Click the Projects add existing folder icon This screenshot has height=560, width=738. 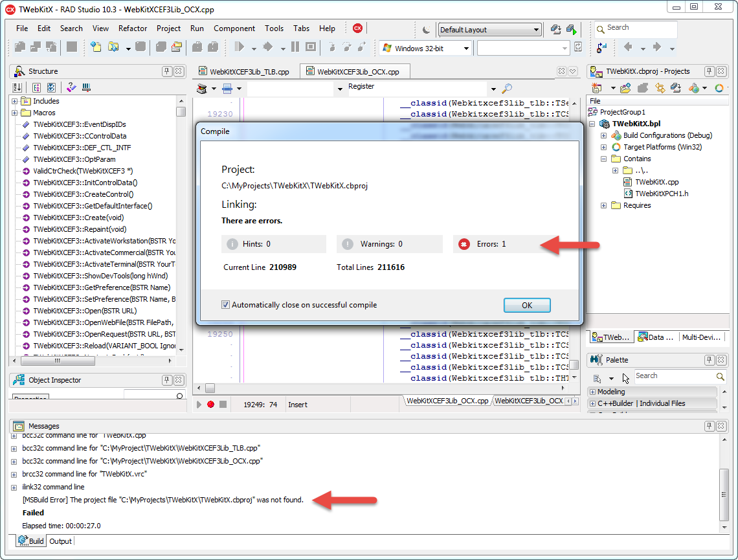click(625, 88)
